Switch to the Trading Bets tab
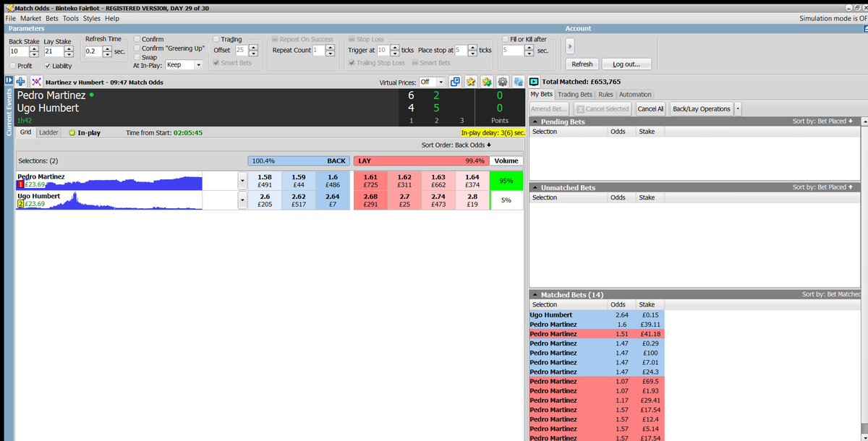 (x=575, y=94)
